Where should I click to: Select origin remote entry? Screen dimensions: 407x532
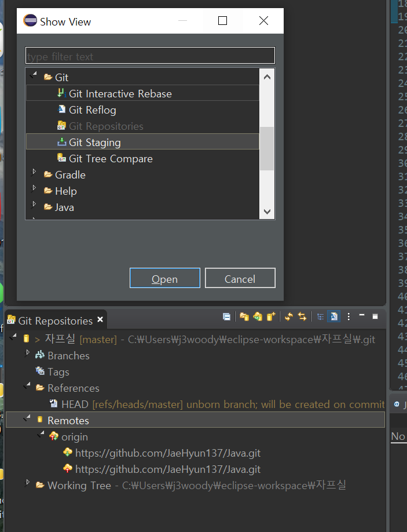[x=75, y=437]
